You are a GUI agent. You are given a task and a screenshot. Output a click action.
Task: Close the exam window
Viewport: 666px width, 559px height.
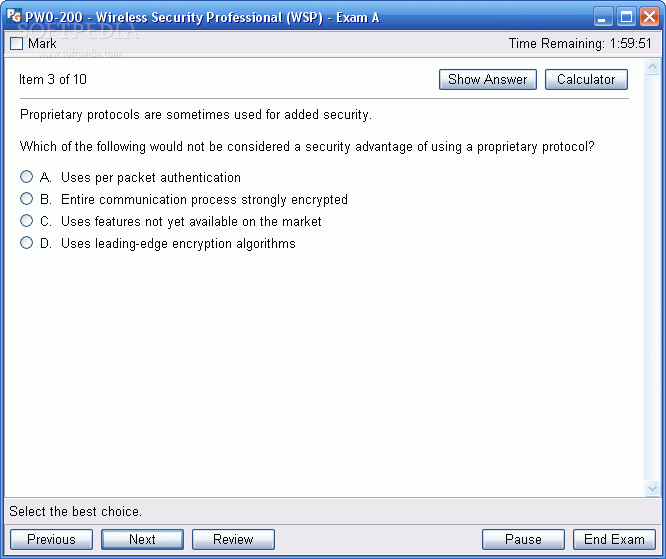[649, 17]
